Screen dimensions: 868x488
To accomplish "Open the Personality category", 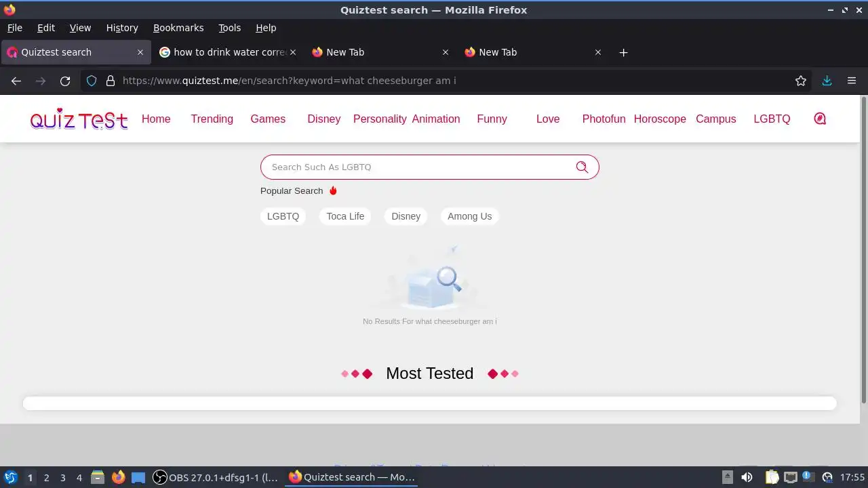I will tap(380, 119).
